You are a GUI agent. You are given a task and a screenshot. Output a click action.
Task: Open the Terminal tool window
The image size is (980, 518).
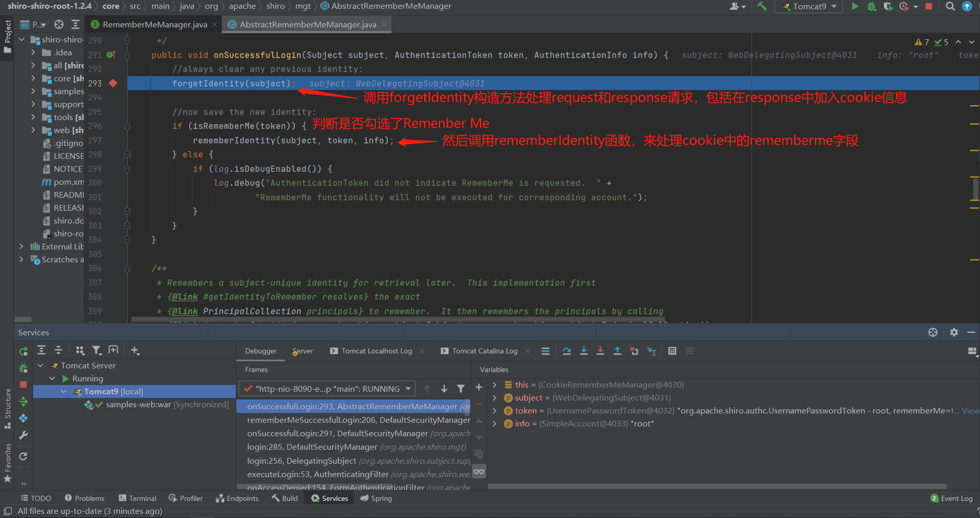pyautogui.click(x=138, y=498)
